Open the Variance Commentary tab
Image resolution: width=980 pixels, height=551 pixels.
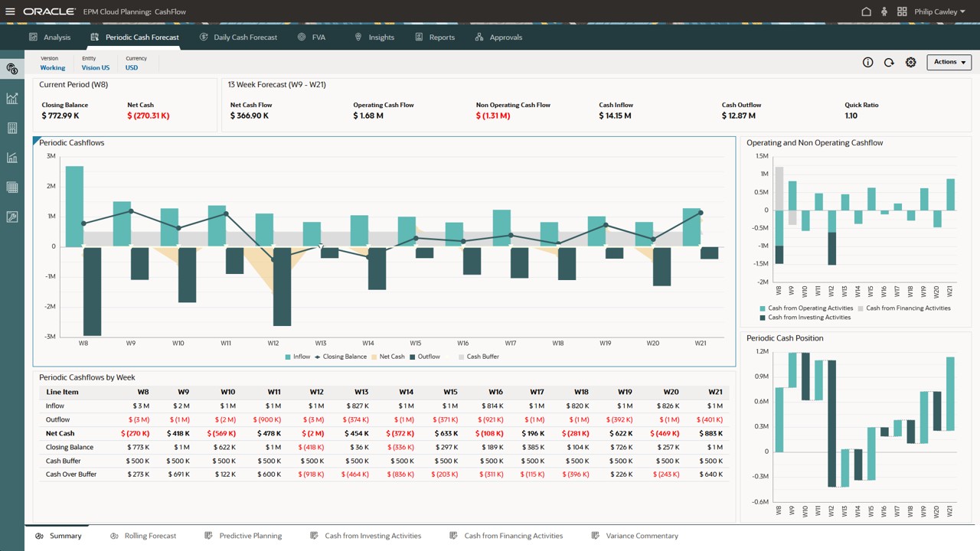click(642, 536)
